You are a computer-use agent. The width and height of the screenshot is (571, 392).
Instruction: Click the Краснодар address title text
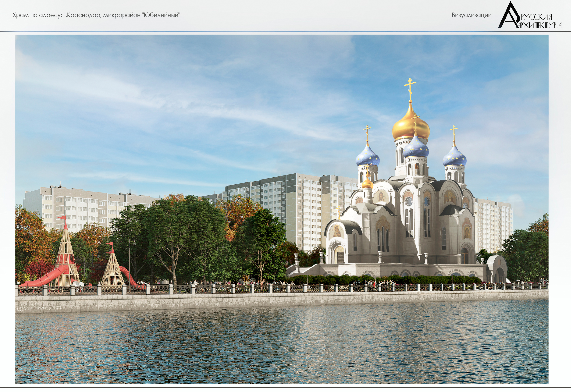(x=96, y=15)
